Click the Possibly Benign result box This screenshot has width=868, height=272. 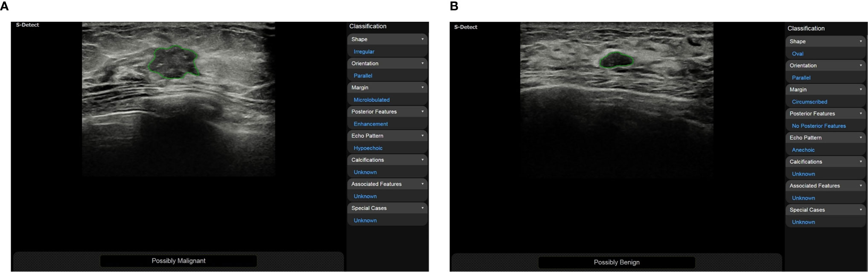[x=617, y=263]
